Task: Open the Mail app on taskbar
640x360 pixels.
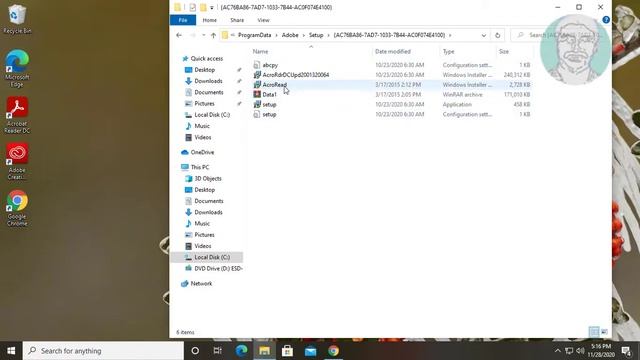Action: point(310,351)
